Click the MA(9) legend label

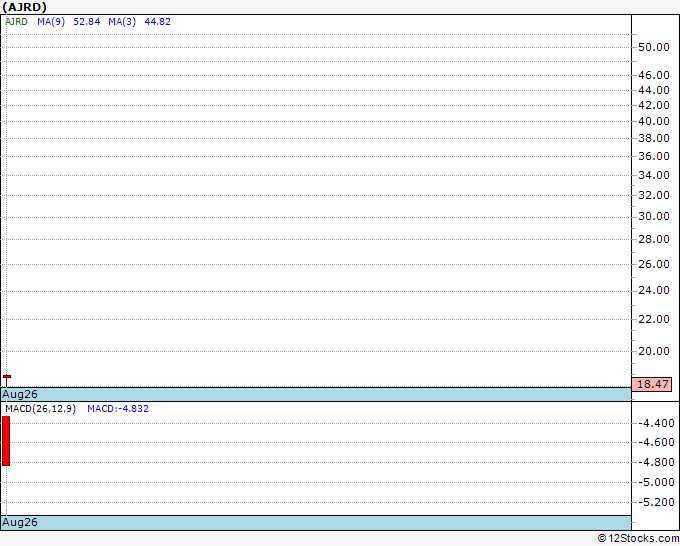point(51,22)
